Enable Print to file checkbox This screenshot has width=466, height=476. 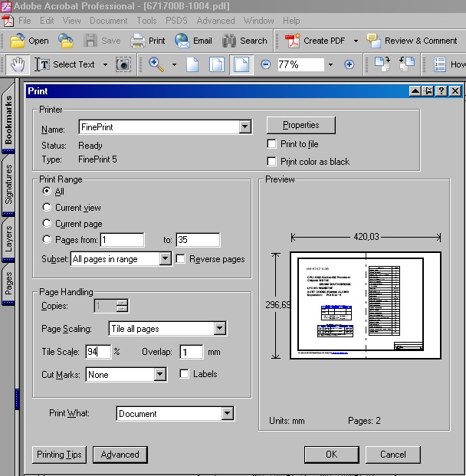[x=271, y=144]
